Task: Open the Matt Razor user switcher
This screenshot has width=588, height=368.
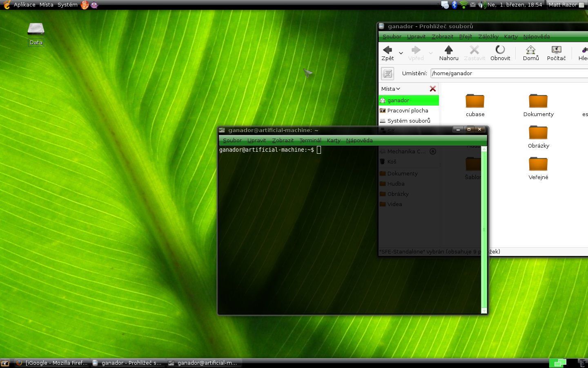Action: (x=566, y=5)
